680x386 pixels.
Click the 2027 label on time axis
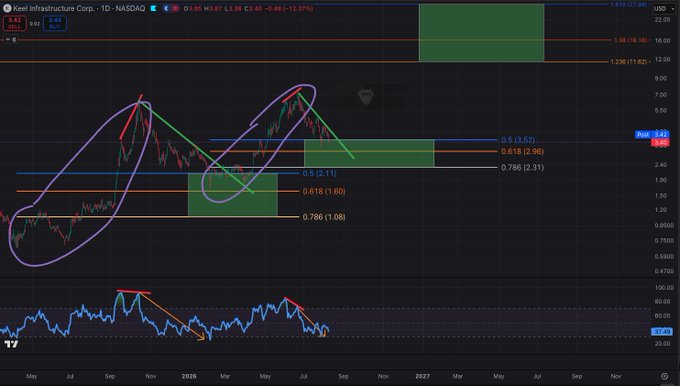click(x=422, y=376)
